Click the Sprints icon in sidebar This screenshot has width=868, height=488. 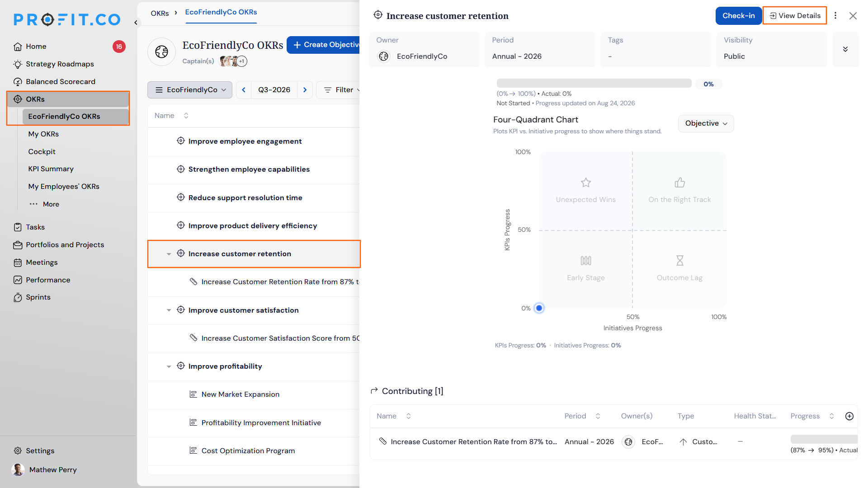click(18, 297)
